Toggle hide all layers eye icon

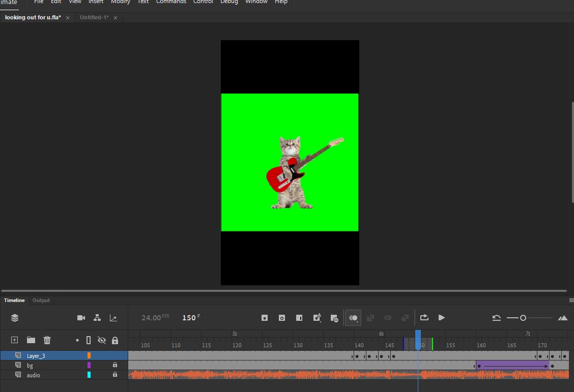tap(102, 340)
